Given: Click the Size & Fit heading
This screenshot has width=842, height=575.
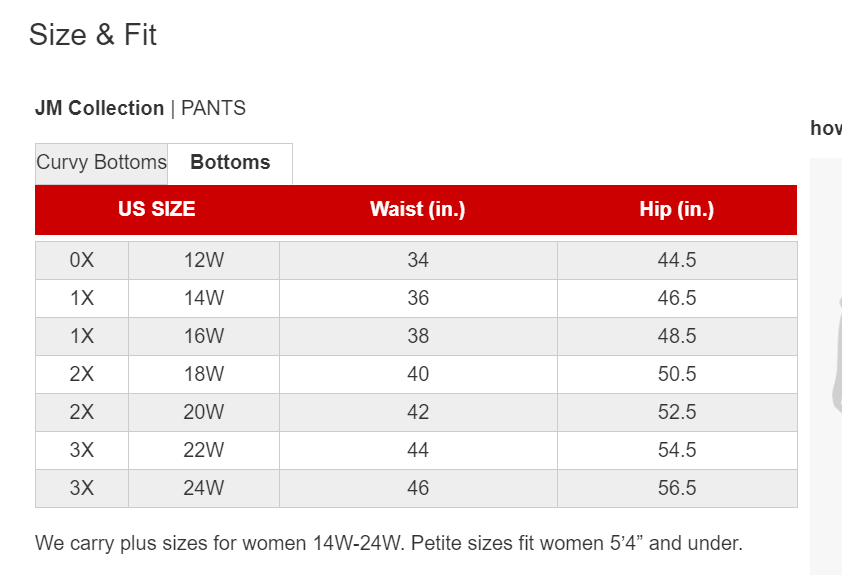Looking at the screenshot, I should [x=93, y=35].
